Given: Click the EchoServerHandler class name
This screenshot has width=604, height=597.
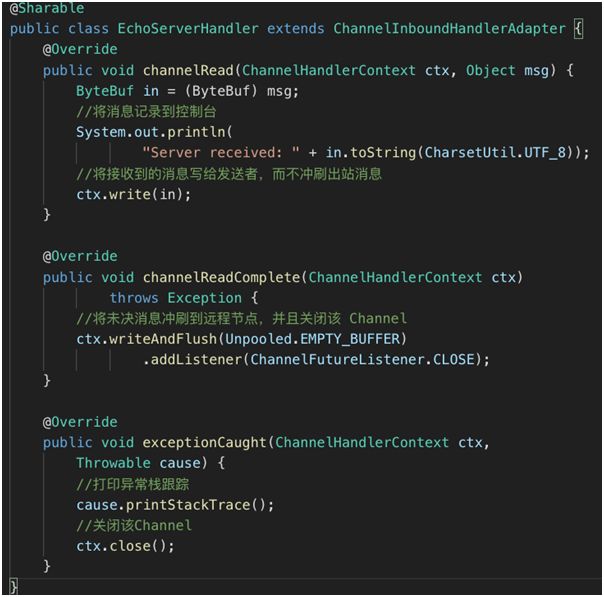Looking at the screenshot, I should [188, 29].
